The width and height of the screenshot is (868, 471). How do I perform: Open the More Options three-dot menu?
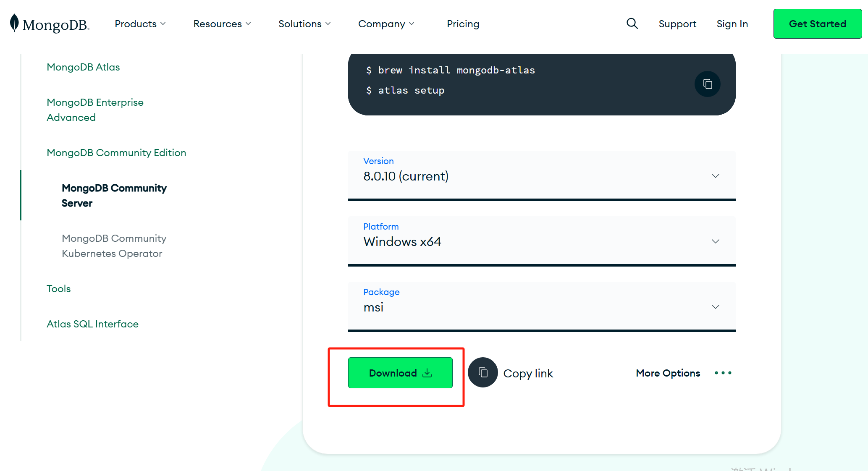point(723,373)
